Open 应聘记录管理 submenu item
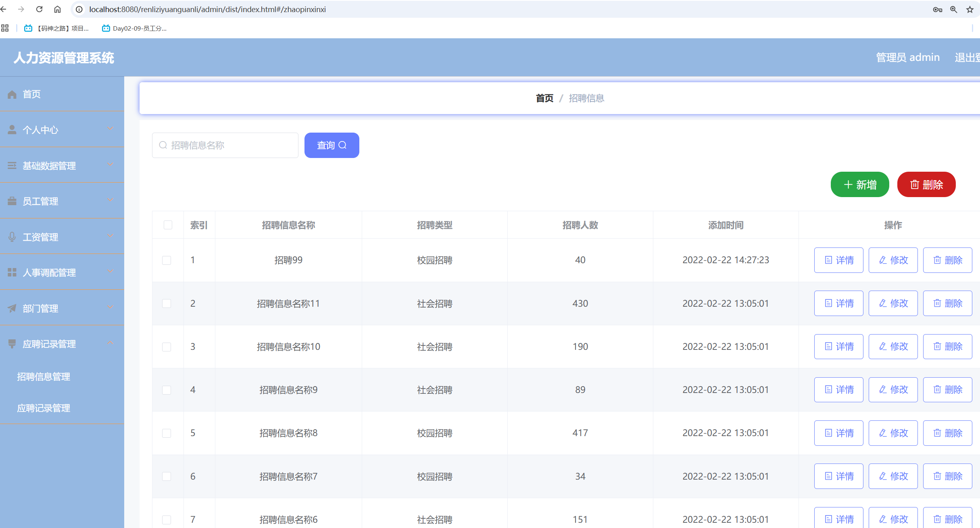The height and width of the screenshot is (528, 980). pyautogui.click(x=44, y=408)
